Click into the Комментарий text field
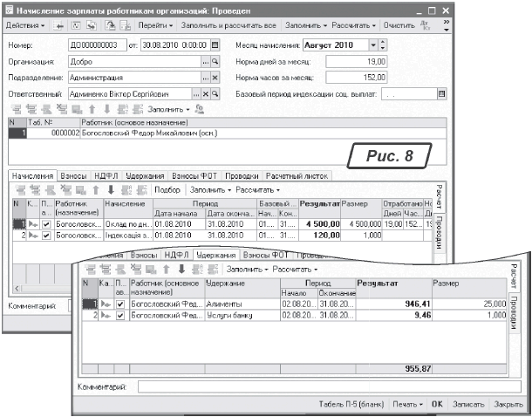 (x=305, y=385)
